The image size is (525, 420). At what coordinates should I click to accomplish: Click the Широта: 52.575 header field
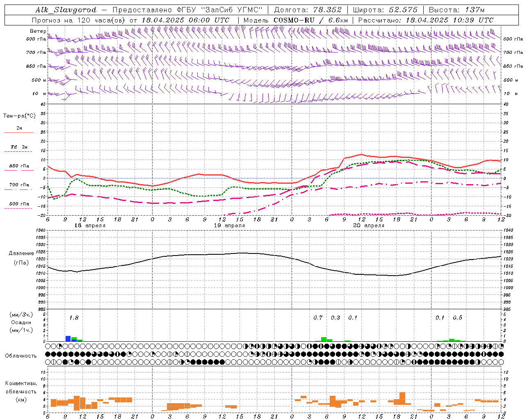(385, 10)
